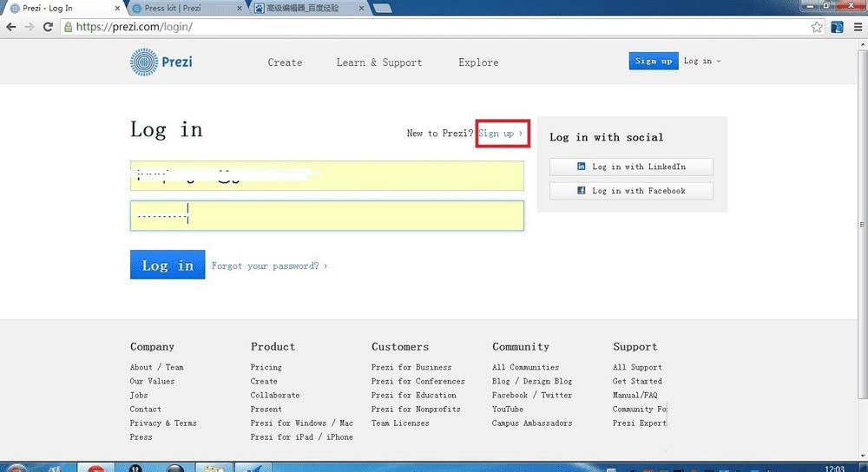Click the blue extension icon beside star

coord(837,27)
